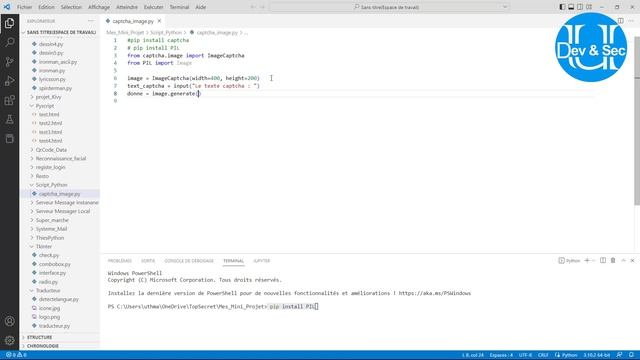Open test2.html in explorer
640x360 pixels.
[x=51, y=123]
